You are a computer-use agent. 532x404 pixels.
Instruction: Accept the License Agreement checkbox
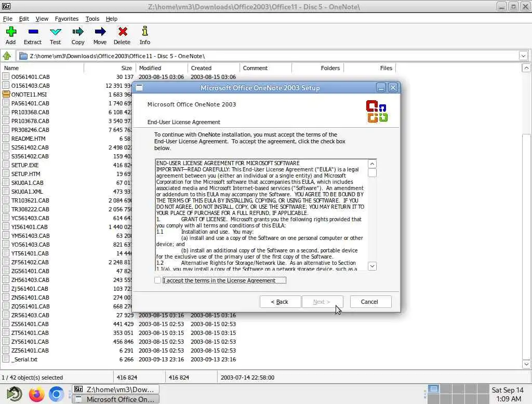pyautogui.click(x=157, y=280)
